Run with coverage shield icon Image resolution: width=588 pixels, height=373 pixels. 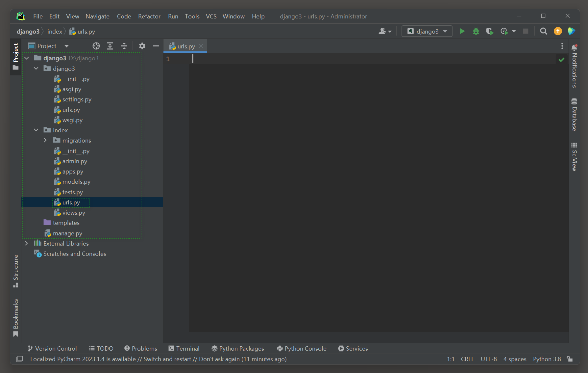pyautogui.click(x=490, y=31)
